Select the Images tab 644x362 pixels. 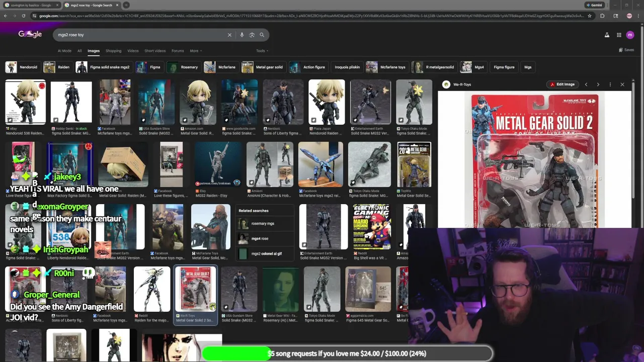94,51
